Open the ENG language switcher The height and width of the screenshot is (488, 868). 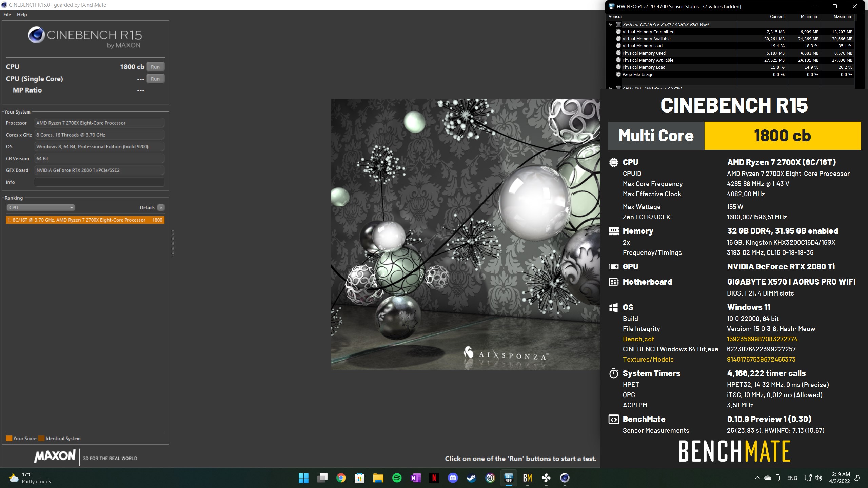792,478
